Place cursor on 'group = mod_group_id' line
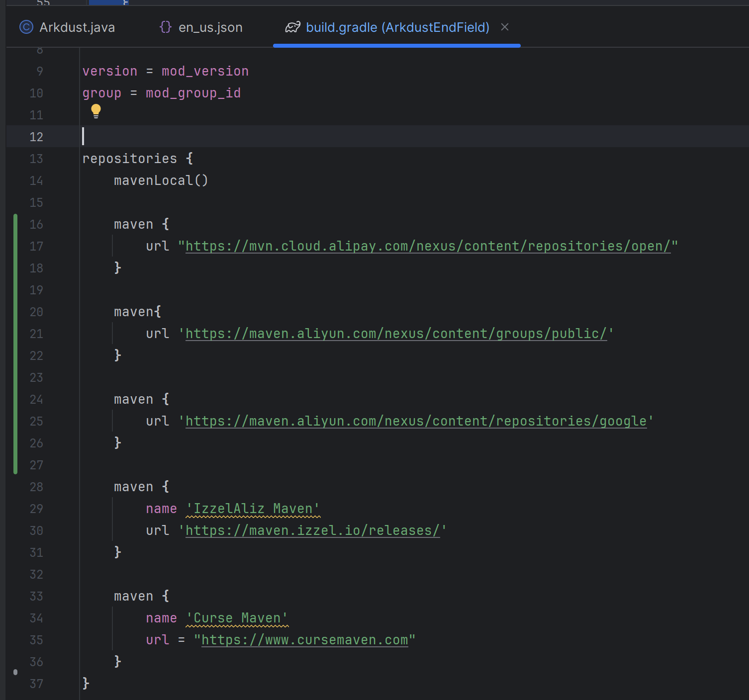The width and height of the screenshot is (749, 700). pos(161,93)
